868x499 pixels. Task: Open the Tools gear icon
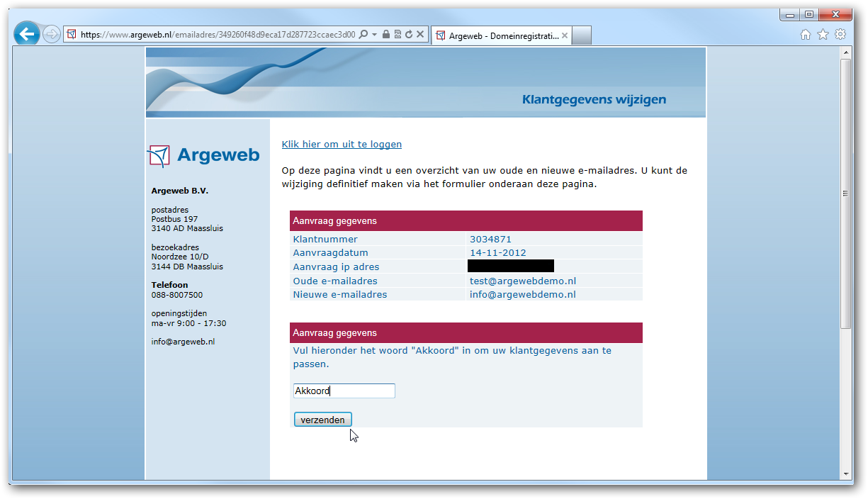(840, 34)
